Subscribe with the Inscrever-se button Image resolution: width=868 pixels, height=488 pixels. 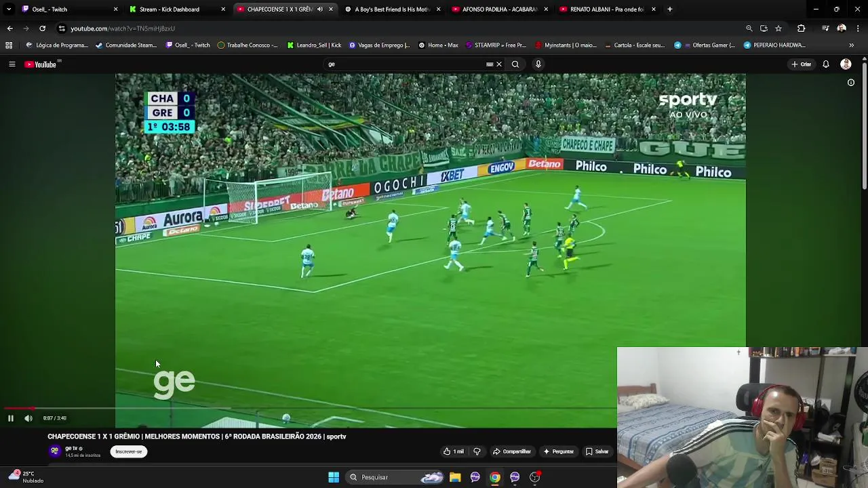129,451
